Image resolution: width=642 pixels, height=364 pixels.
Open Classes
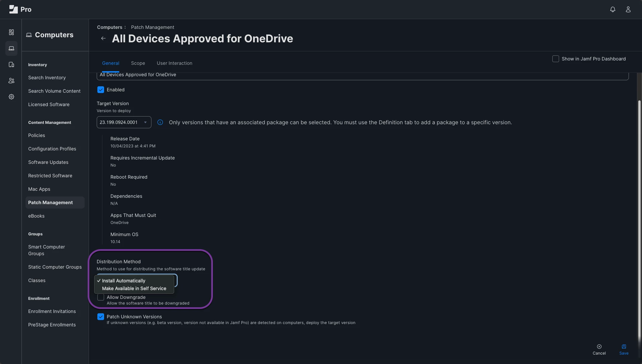(37, 280)
